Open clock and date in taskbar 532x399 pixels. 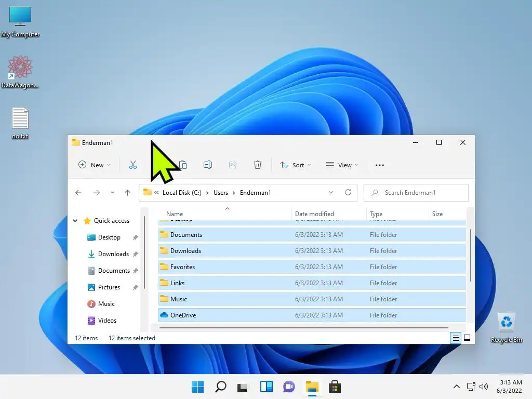click(509, 387)
